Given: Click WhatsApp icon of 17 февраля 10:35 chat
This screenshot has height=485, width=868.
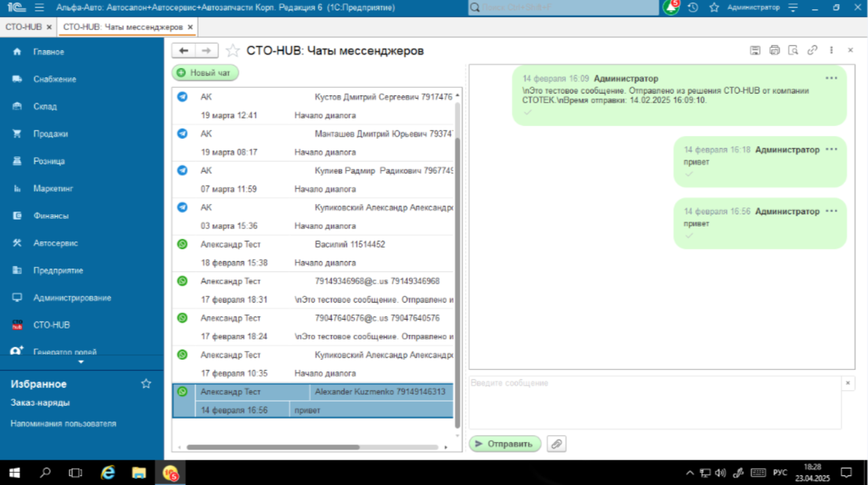Looking at the screenshot, I should click(x=182, y=354).
